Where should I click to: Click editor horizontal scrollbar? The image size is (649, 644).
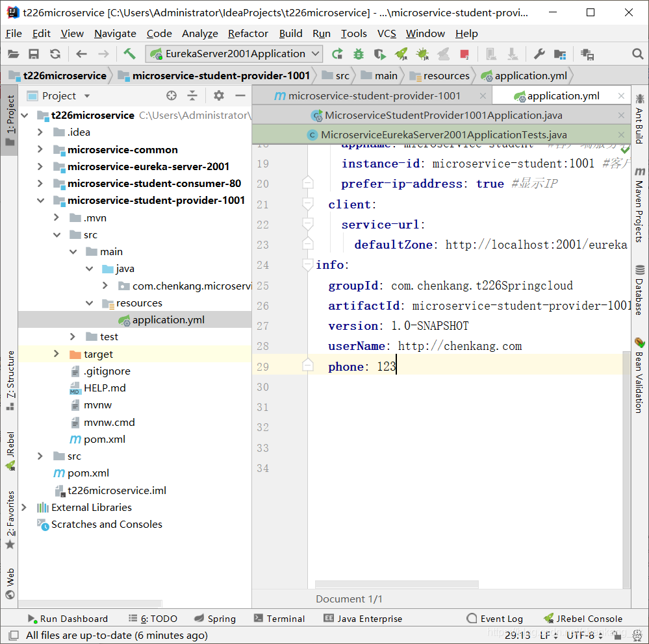click(x=396, y=584)
